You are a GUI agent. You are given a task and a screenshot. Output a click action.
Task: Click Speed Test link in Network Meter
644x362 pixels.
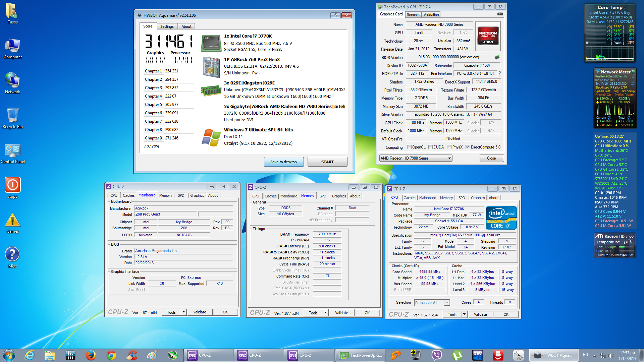tap(603, 91)
